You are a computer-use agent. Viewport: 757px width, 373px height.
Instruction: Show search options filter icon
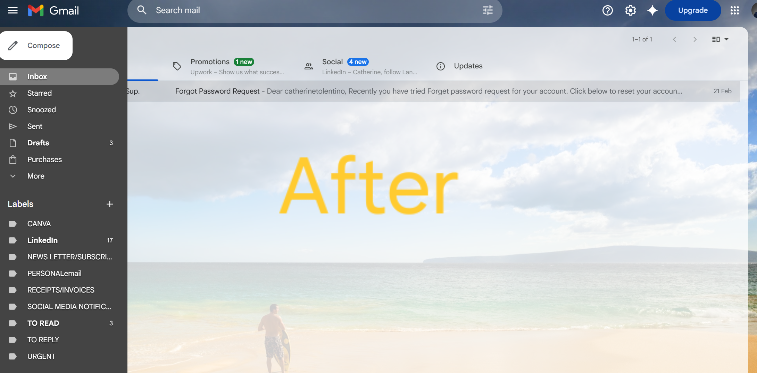(488, 10)
